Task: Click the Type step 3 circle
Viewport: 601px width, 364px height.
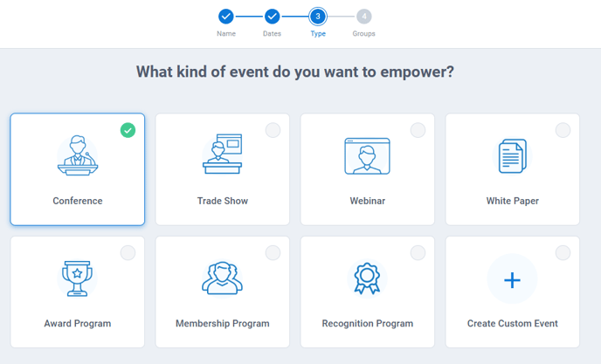Action: (318, 17)
